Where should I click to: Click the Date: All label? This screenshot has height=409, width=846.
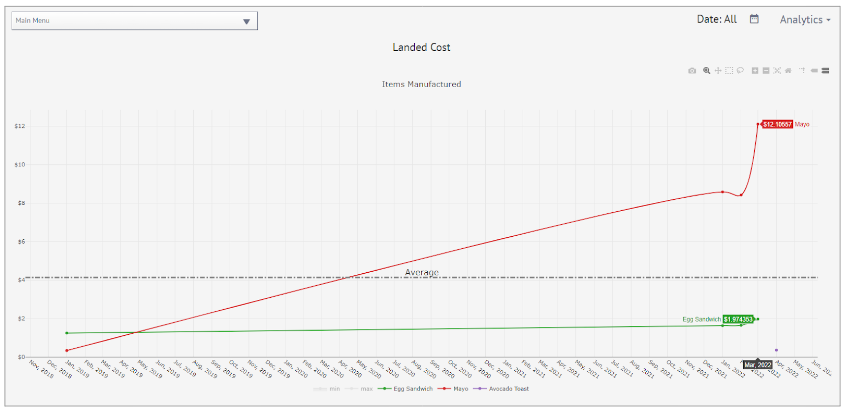coord(717,19)
